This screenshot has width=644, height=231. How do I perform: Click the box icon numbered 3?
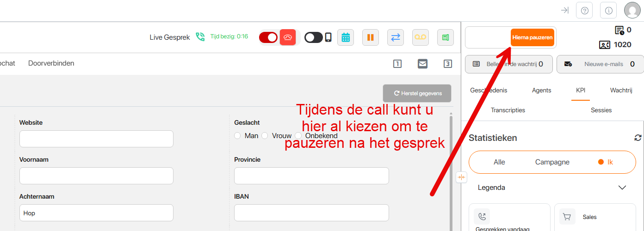pyautogui.click(x=447, y=64)
